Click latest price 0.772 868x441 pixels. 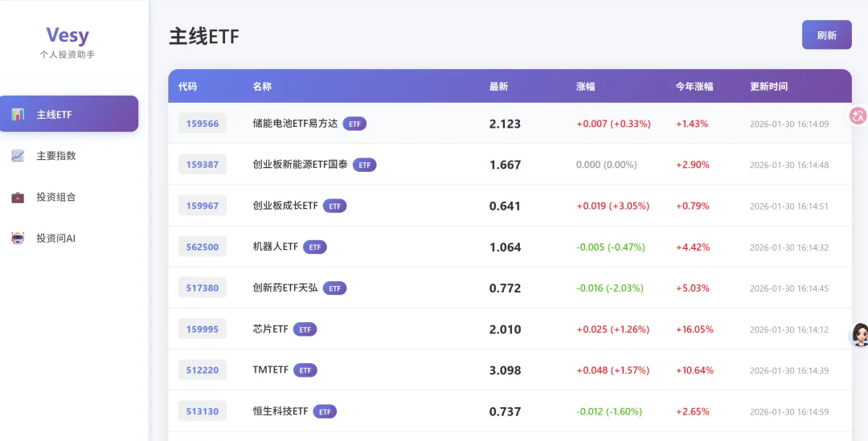click(x=505, y=288)
